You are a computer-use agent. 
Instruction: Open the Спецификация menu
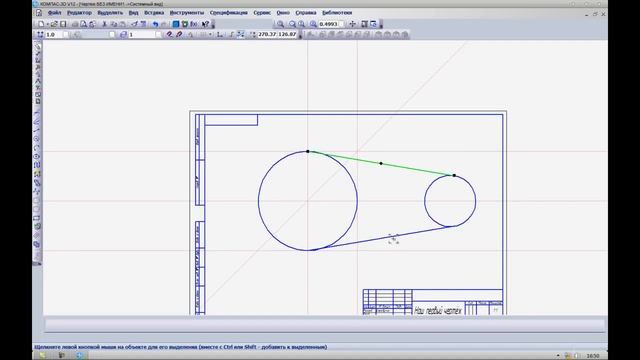point(229,13)
